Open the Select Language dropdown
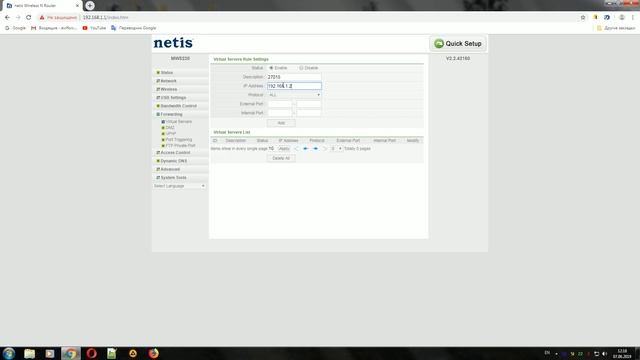640x360 pixels. 179,186
